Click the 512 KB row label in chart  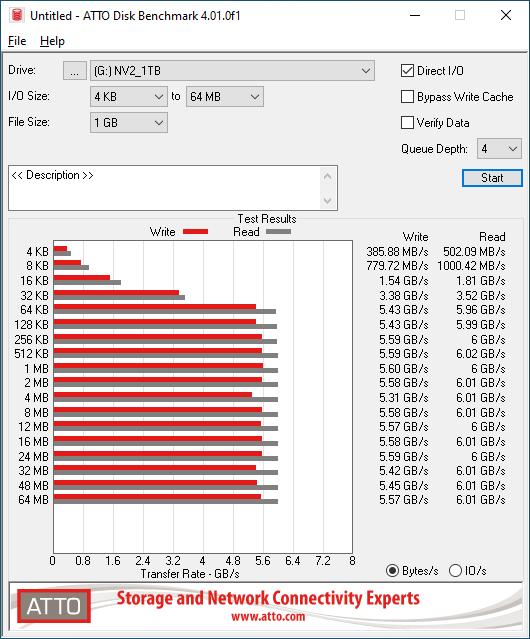coord(31,354)
